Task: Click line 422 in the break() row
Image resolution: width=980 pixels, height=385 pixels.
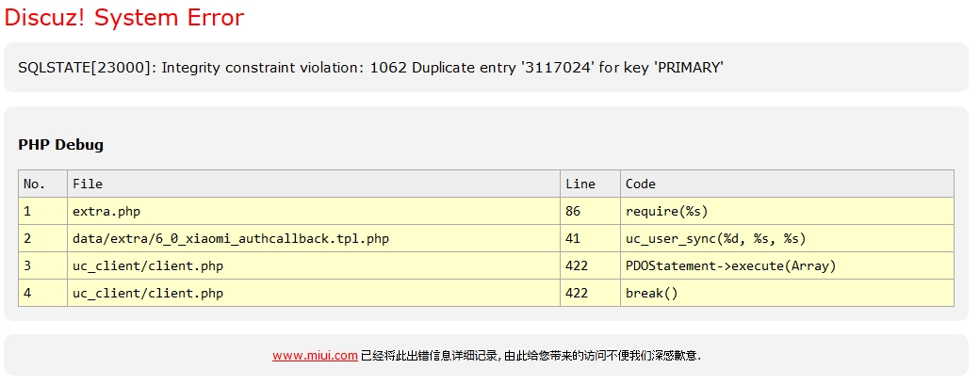Action: coord(577,293)
